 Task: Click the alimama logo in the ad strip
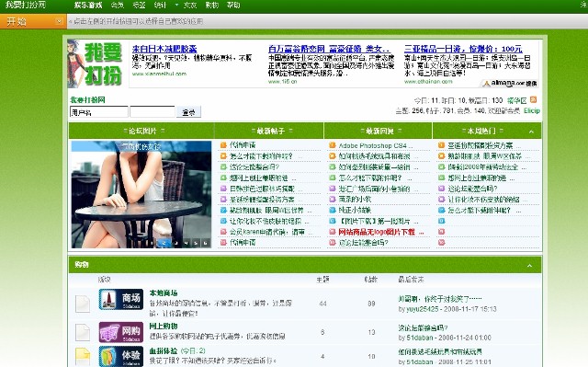coord(510,84)
